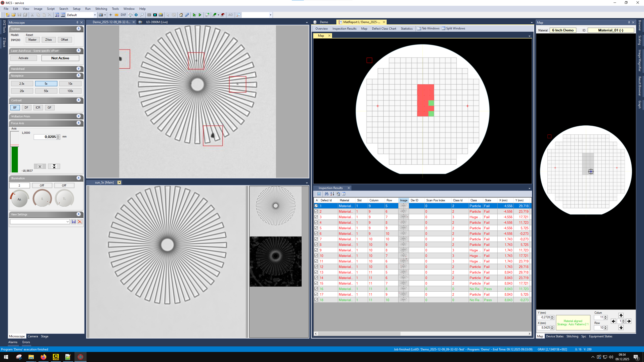The height and width of the screenshot is (362, 644).
Task: Open the Default layout dropdown
Action: [95, 15]
